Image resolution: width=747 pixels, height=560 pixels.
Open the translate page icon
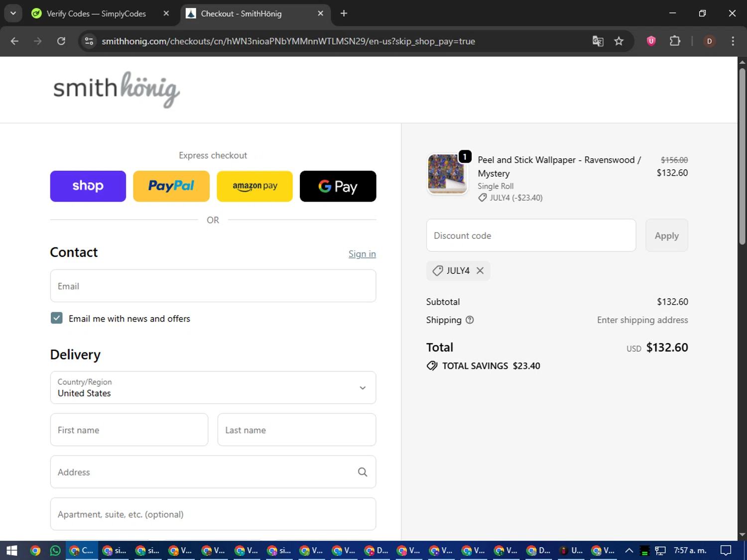(598, 41)
